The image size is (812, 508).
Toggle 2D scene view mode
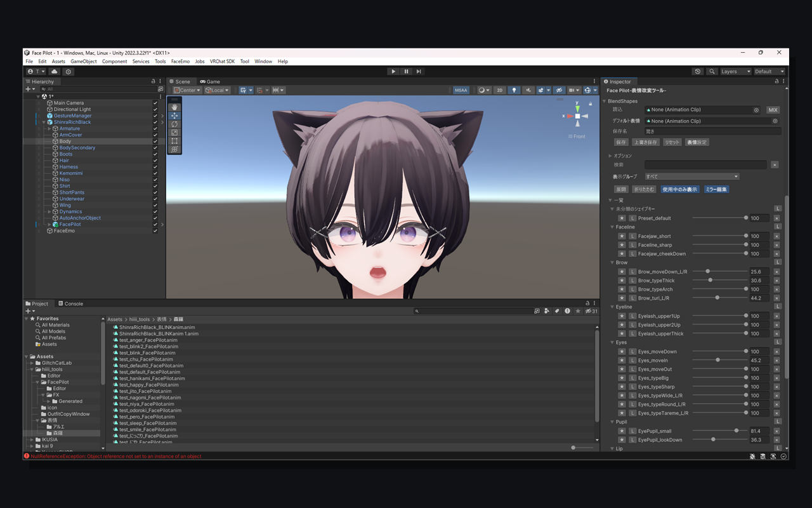tap(500, 90)
